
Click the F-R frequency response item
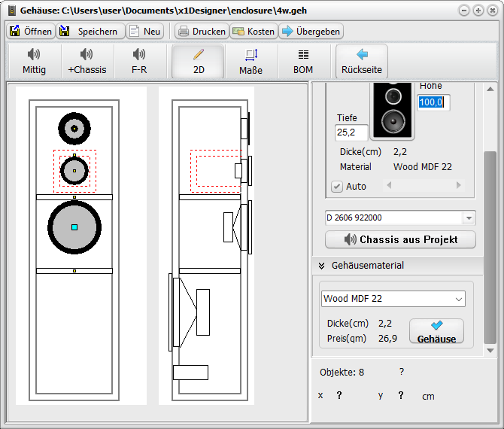tap(139, 61)
